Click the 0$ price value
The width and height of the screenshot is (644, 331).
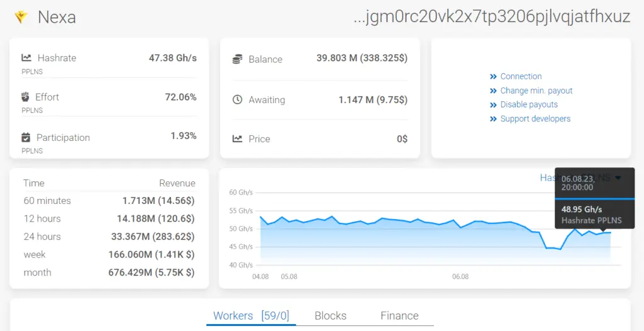(x=402, y=139)
